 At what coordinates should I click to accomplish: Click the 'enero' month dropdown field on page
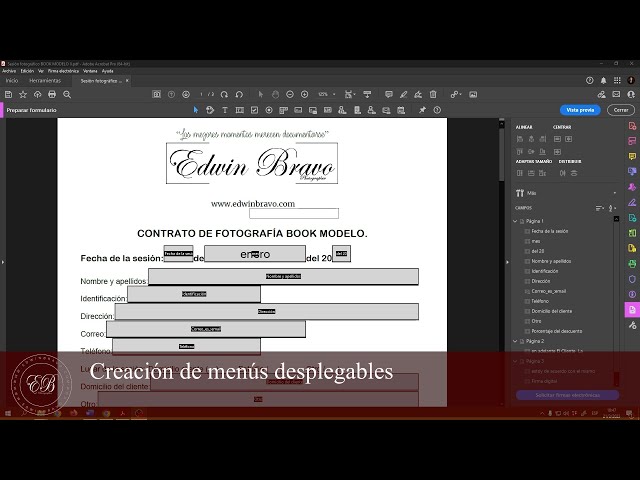(255, 254)
